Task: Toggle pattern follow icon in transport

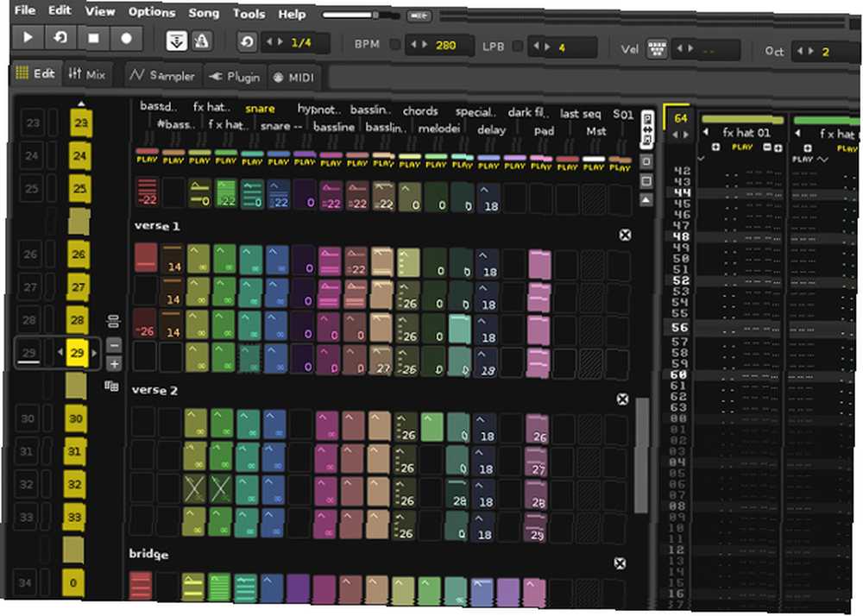Action: click(x=177, y=41)
